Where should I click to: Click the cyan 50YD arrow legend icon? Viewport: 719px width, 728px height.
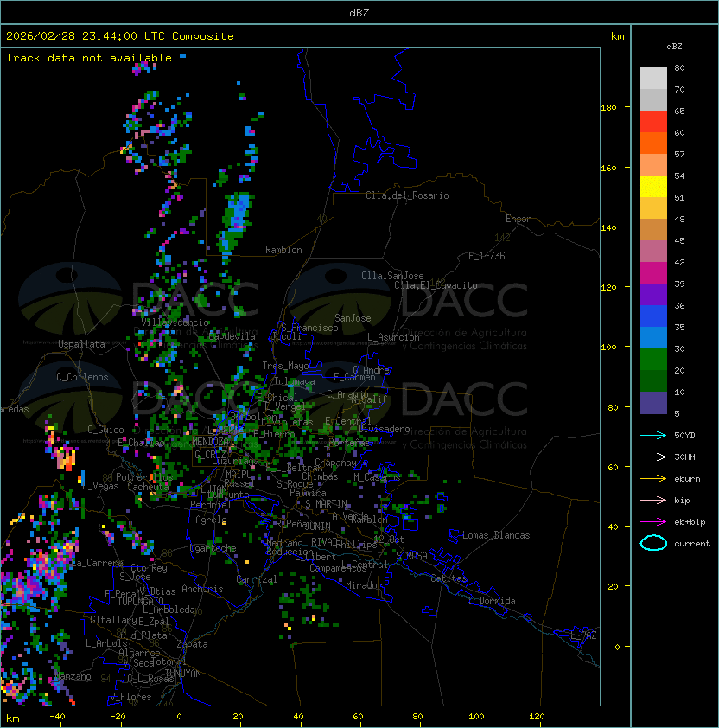point(653,435)
